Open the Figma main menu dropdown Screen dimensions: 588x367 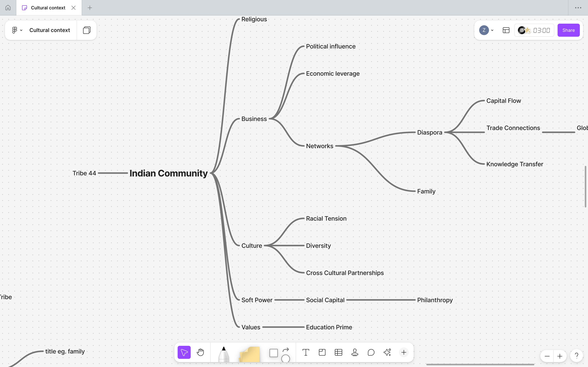pyautogui.click(x=17, y=30)
